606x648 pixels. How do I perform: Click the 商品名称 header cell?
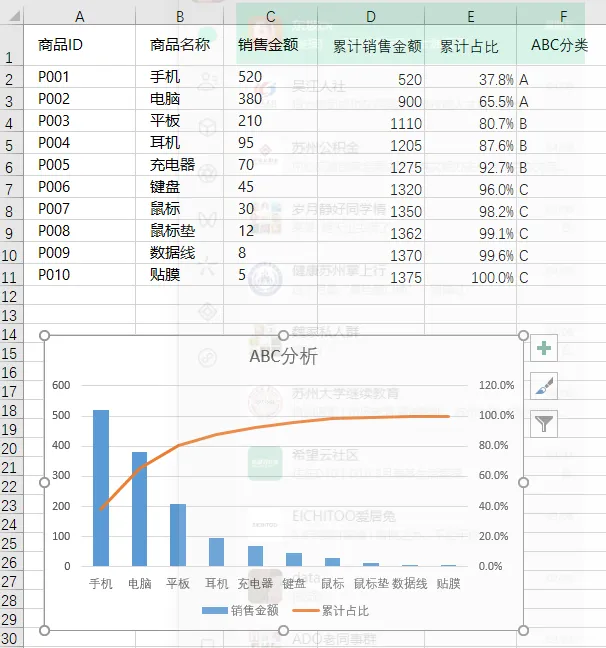(179, 45)
